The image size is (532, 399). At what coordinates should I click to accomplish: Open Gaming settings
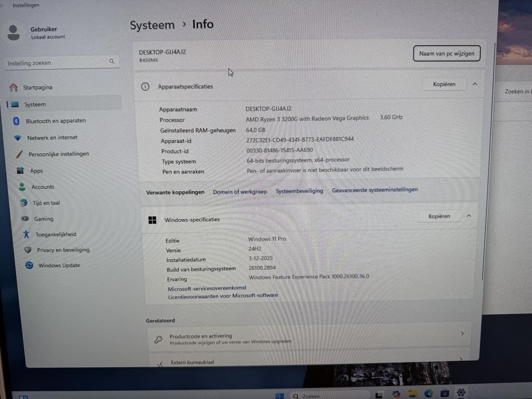click(44, 219)
